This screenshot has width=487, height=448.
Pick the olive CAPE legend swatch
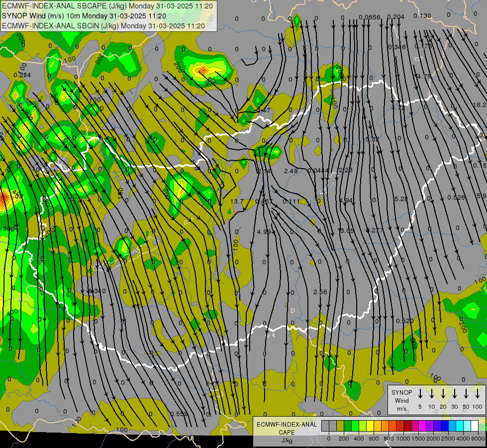click(x=340, y=426)
